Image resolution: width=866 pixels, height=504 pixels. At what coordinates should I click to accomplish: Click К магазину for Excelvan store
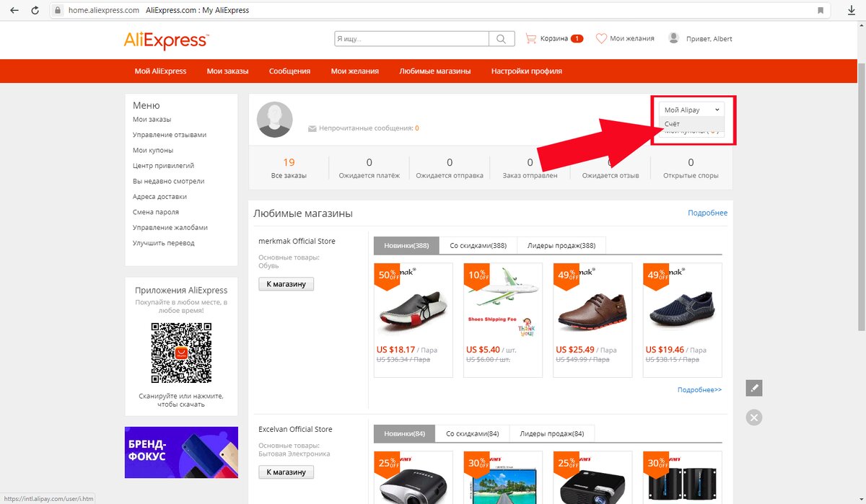pyautogui.click(x=287, y=472)
